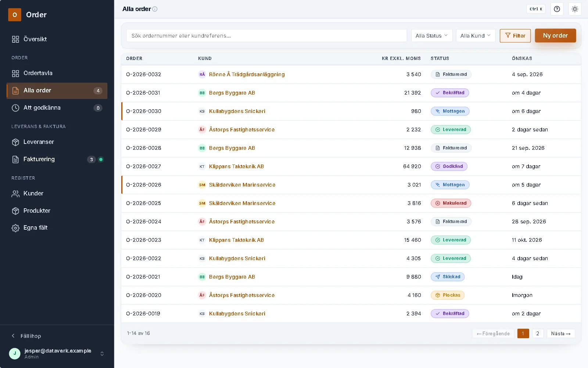Click the Filter button

click(515, 36)
